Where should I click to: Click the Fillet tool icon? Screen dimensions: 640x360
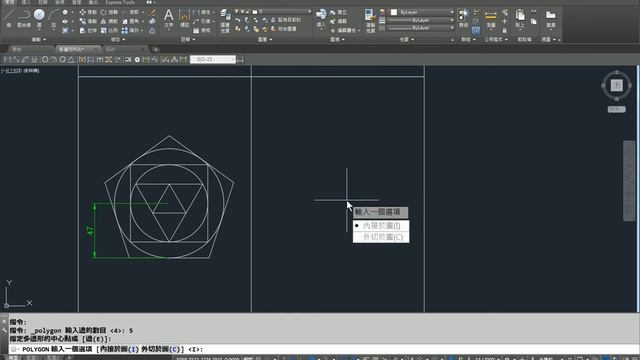pos(124,21)
